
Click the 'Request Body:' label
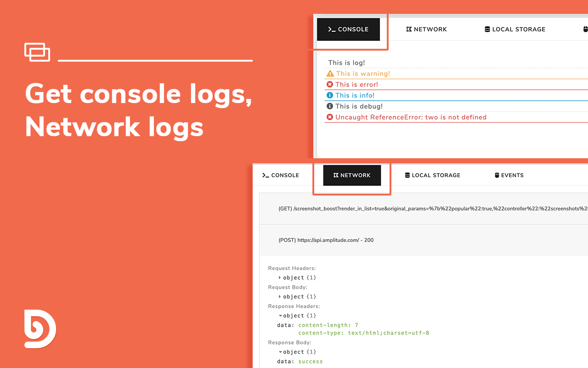[x=288, y=287]
